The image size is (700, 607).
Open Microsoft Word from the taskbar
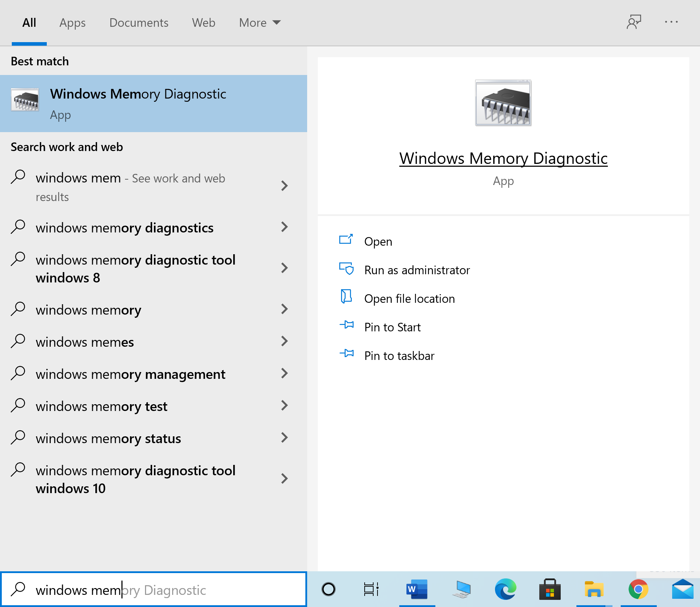416,590
